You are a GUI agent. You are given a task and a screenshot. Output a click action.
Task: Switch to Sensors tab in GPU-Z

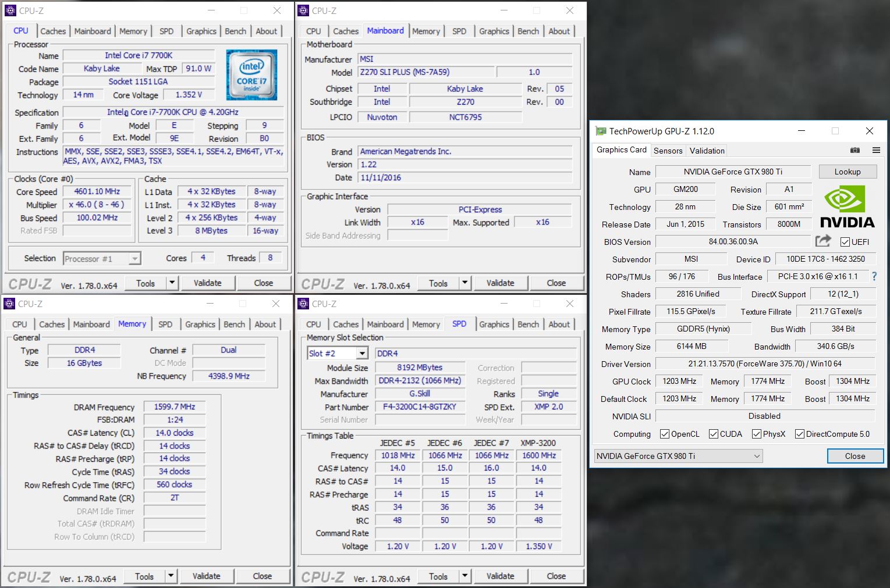click(668, 151)
